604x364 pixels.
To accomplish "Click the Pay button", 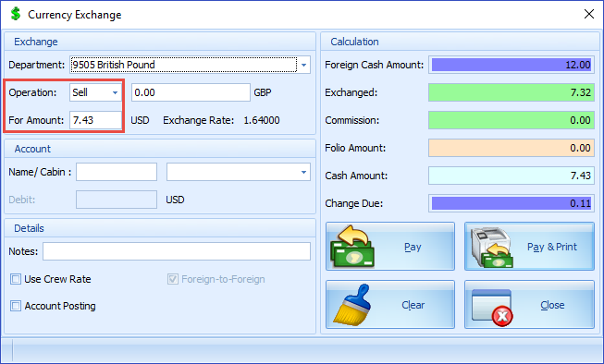I will tap(390, 247).
